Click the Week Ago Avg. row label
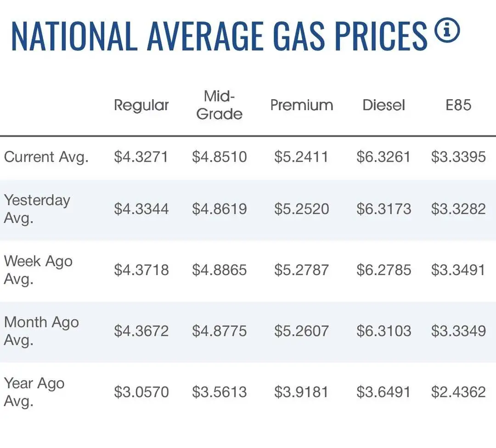This screenshot has height=448, width=496. click(38, 270)
